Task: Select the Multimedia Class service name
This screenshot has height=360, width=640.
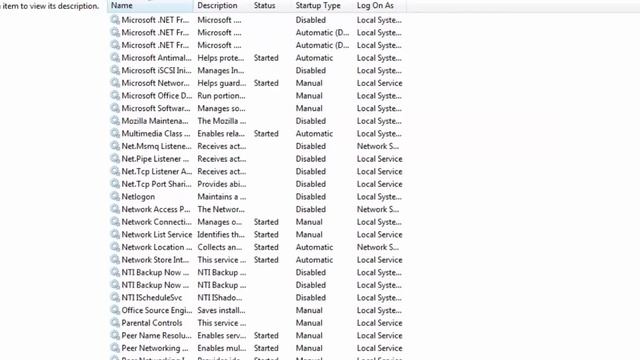Action: [x=156, y=133]
